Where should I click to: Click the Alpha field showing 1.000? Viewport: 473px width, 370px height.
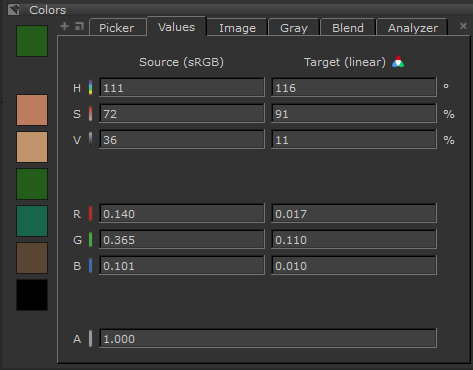268,339
